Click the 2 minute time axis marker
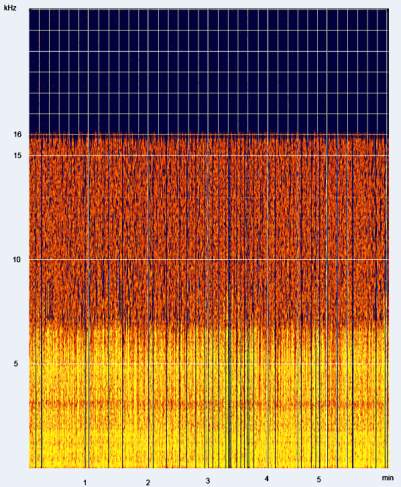The height and width of the screenshot is (487, 401). coord(148,482)
